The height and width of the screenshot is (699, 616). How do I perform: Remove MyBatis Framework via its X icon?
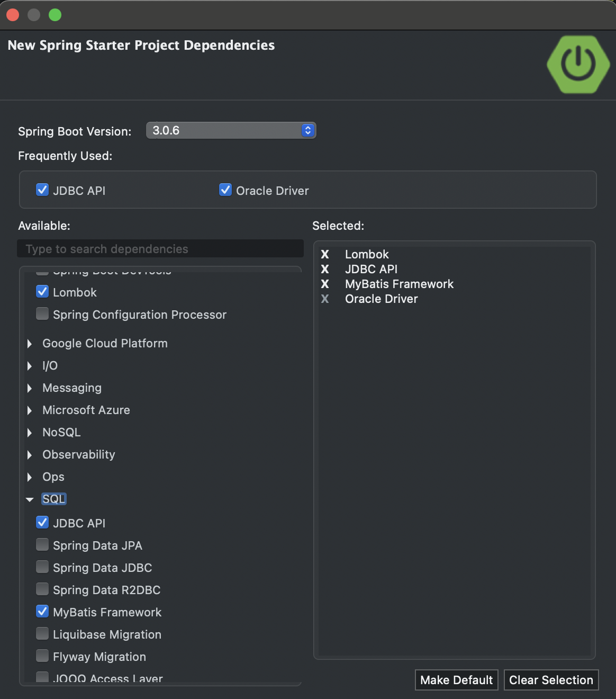coord(325,284)
